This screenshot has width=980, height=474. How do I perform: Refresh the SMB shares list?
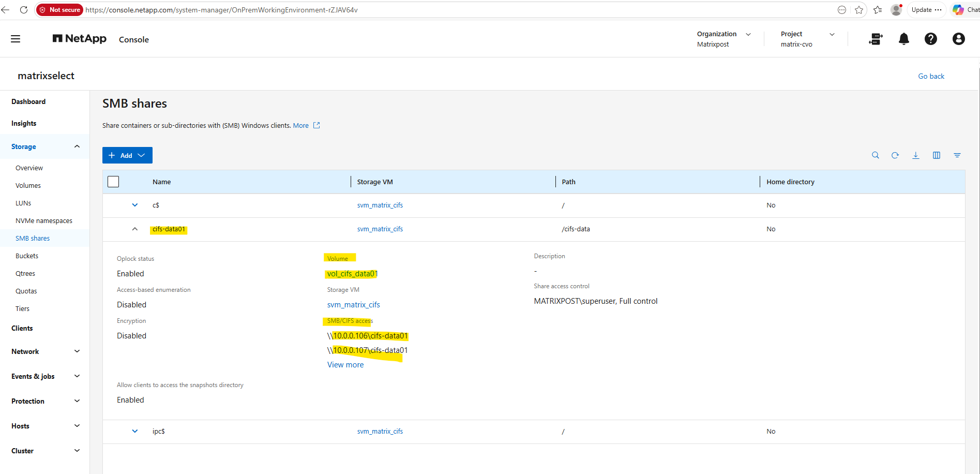pyautogui.click(x=895, y=155)
